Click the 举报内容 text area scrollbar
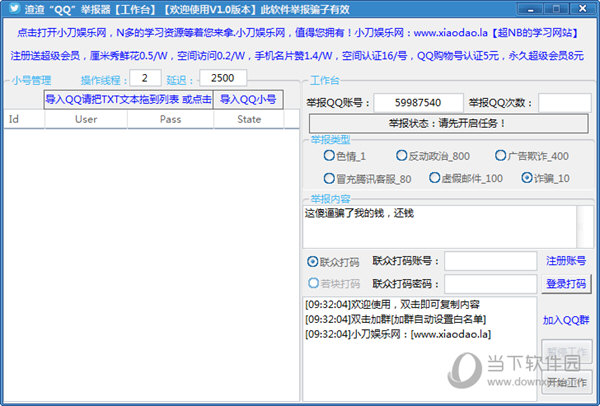The image size is (600, 406). [x=585, y=227]
